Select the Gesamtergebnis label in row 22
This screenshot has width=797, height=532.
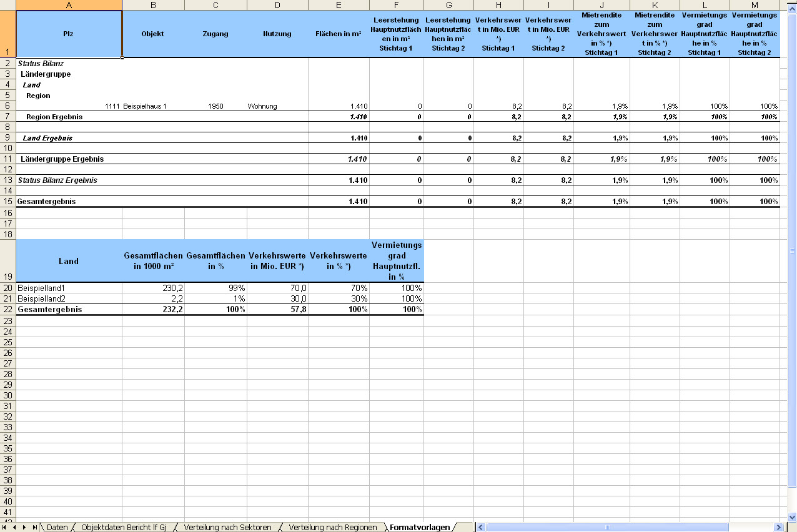click(x=69, y=309)
